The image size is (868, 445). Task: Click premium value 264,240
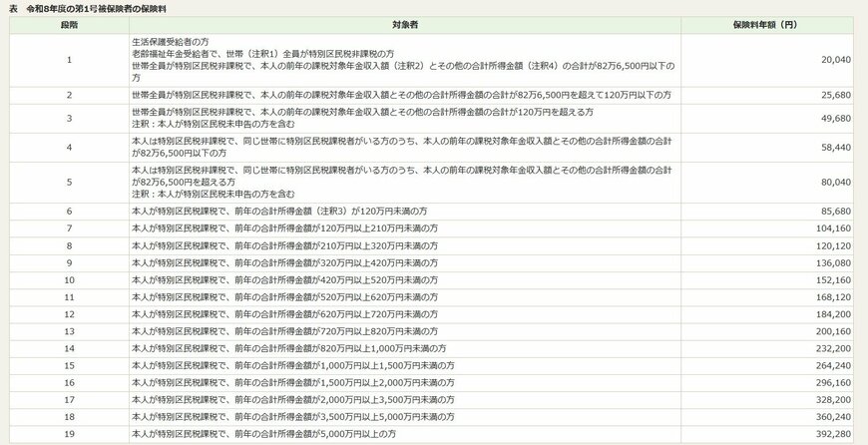834,366
